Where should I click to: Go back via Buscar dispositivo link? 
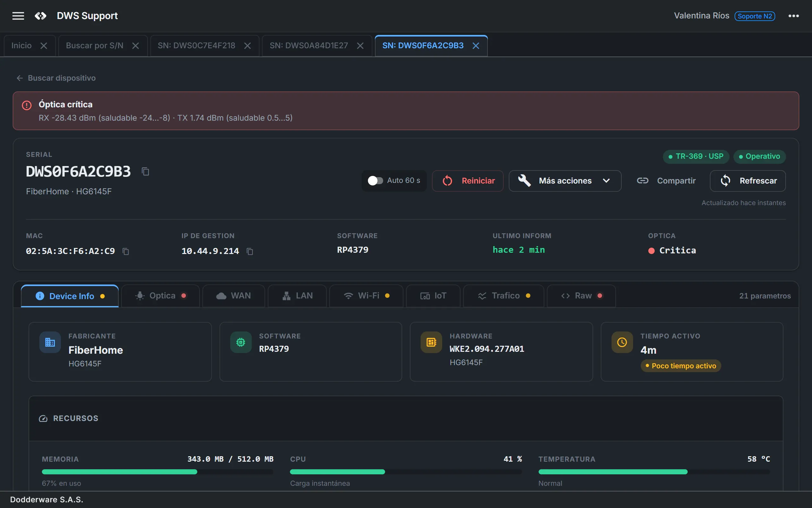(x=56, y=78)
